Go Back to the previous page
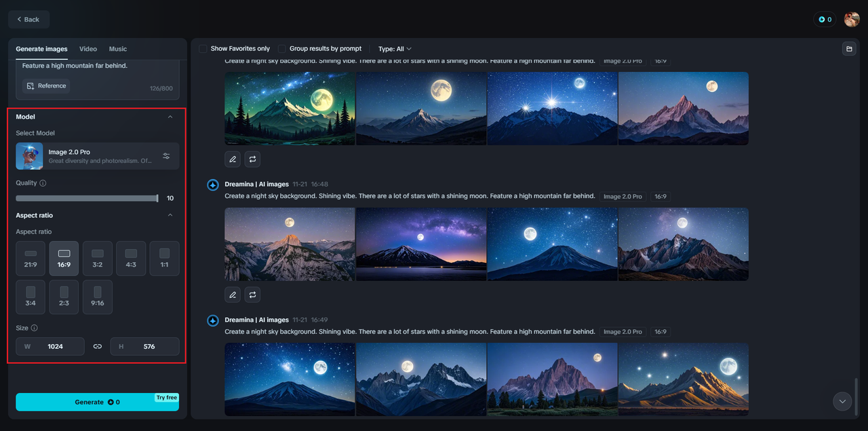868x431 pixels. click(x=28, y=20)
